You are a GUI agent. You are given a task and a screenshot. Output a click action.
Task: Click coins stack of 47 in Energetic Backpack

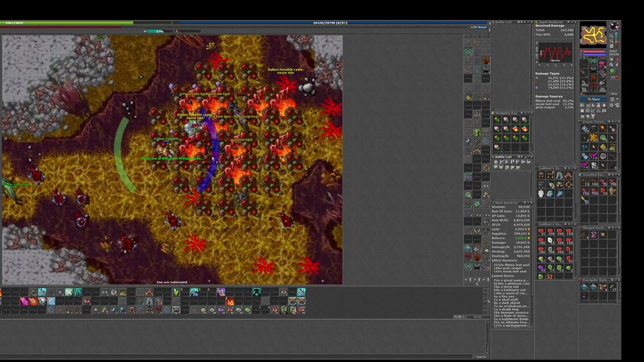612,287
